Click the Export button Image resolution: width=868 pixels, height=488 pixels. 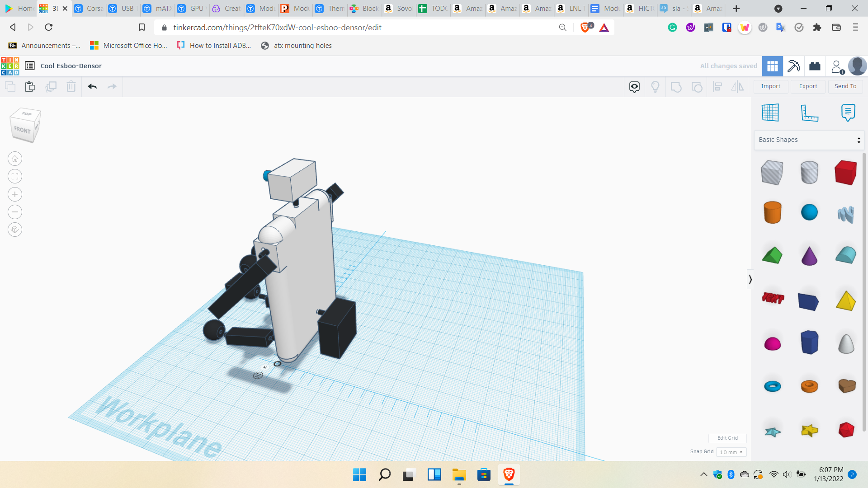808,86
